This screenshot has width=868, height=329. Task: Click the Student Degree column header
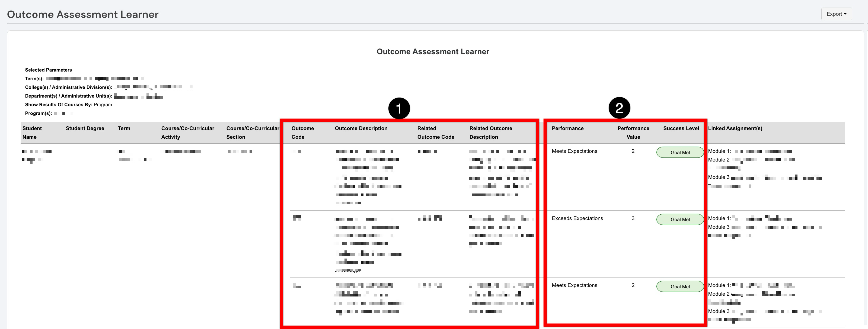coord(85,128)
